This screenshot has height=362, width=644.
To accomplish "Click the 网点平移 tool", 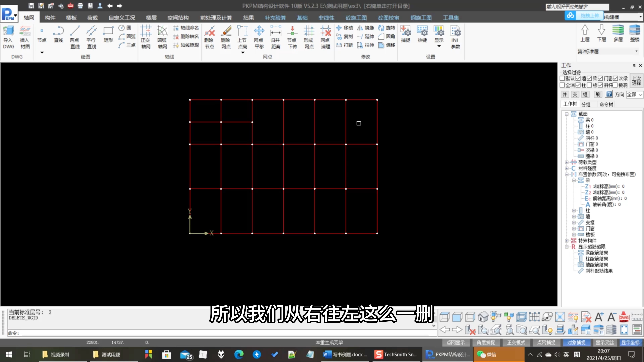I will point(259,37).
